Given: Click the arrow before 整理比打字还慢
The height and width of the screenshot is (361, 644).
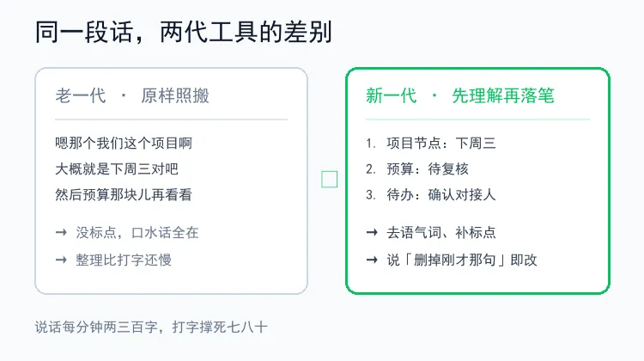Looking at the screenshot, I should [x=61, y=260].
